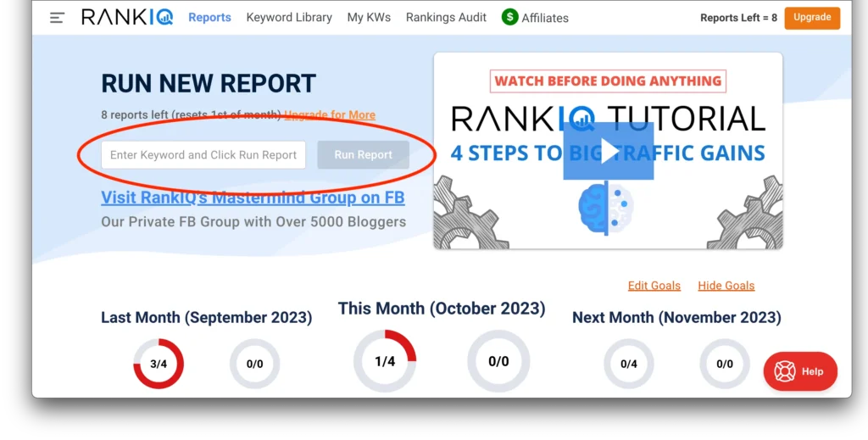Select the 3/4 progress ring for September

coord(159,364)
